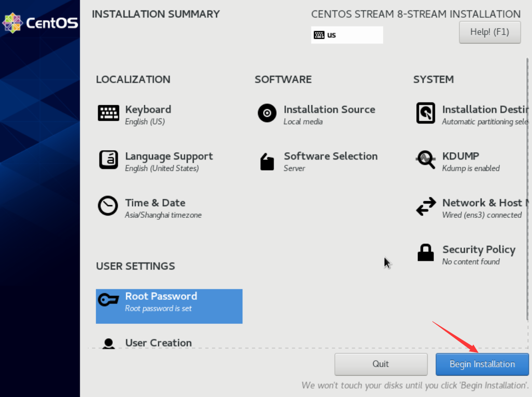The width and height of the screenshot is (532, 397).
Task: Open the User Creation label
Action: (158, 342)
